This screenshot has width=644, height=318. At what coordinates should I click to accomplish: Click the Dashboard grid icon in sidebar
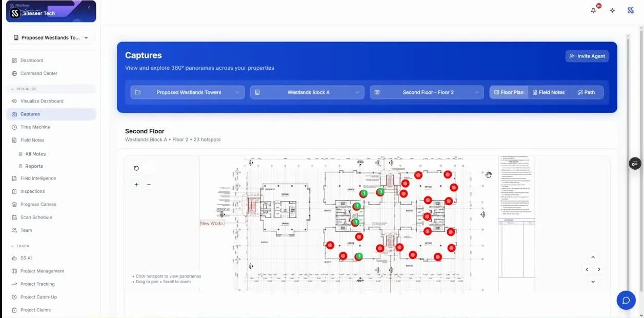click(14, 61)
